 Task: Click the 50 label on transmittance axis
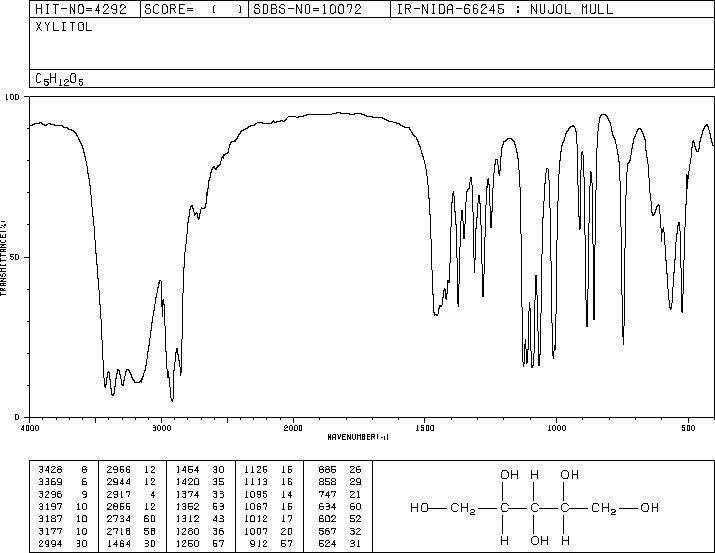[x=15, y=257]
